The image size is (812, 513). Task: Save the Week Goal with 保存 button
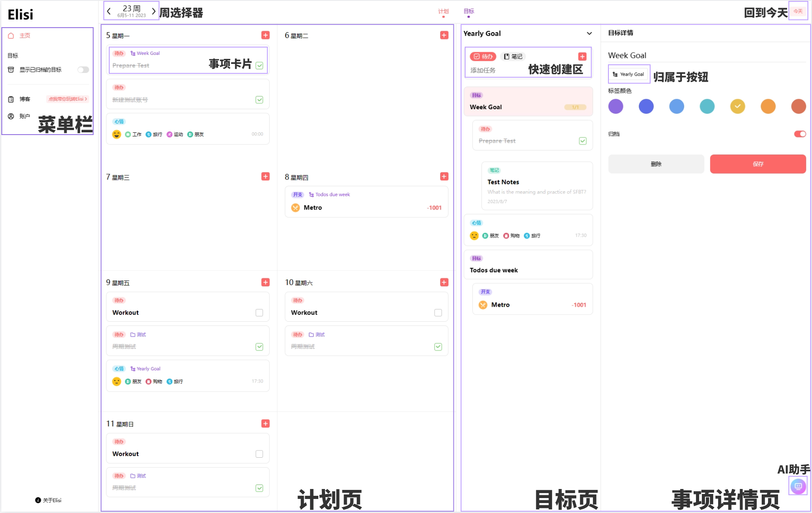click(x=758, y=164)
